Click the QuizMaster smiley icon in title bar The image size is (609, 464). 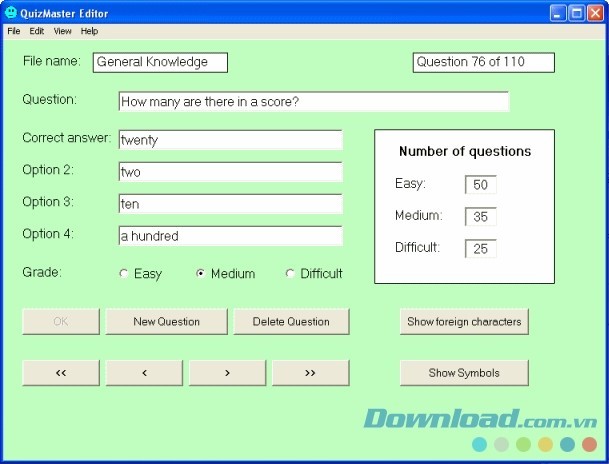(x=11, y=13)
